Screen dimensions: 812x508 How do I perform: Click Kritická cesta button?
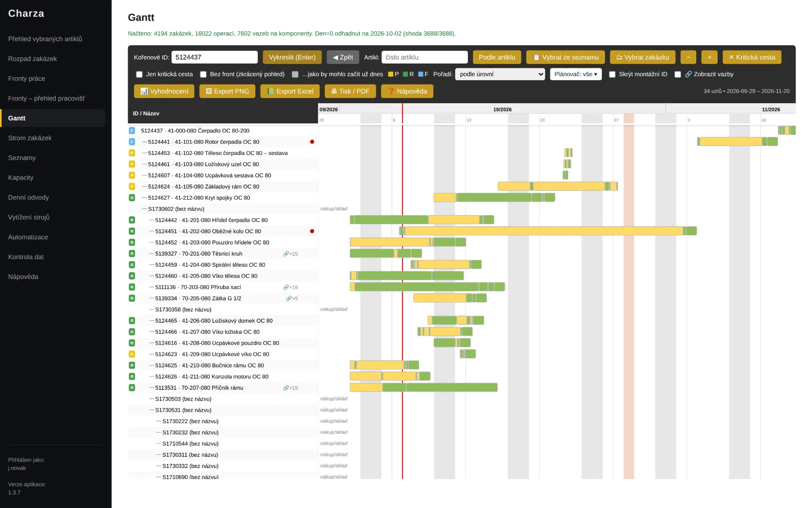tap(752, 57)
